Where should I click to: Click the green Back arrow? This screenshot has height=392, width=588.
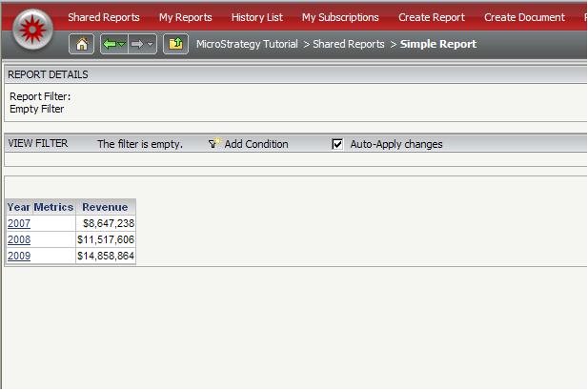tap(110, 45)
